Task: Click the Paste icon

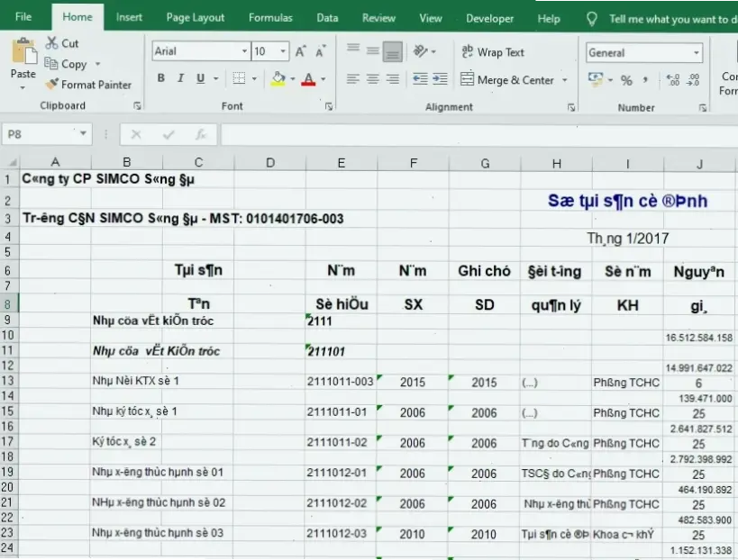Action: pyautogui.click(x=23, y=52)
